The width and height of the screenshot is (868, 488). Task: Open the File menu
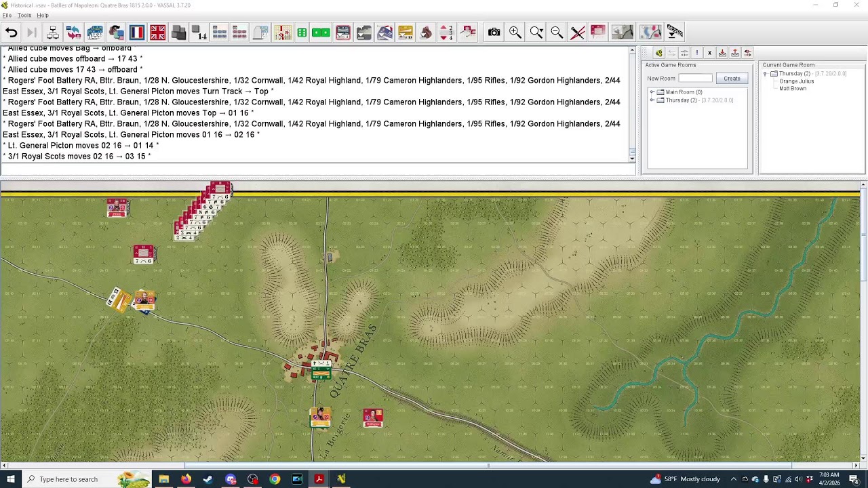(7, 15)
